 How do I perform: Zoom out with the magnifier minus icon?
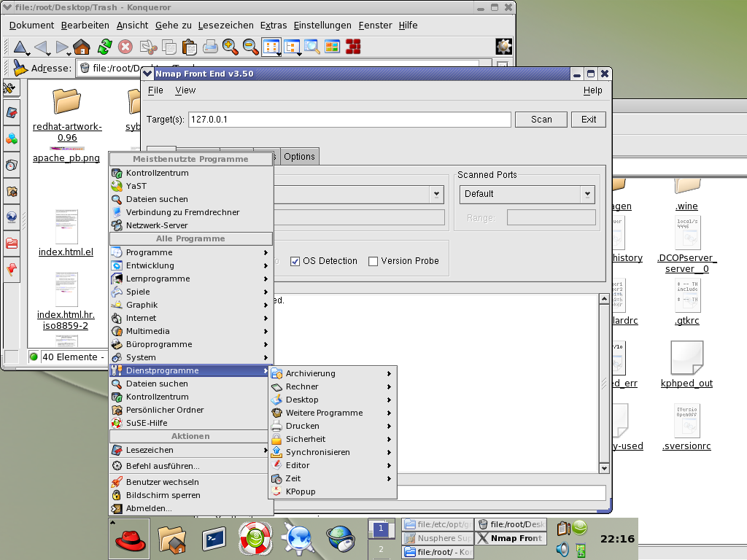[251, 47]
